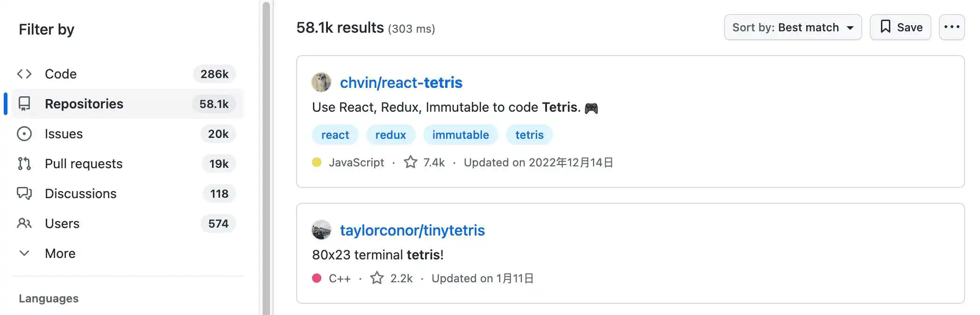
Task: Filter results by Issues
Action: [x=127, y=134]
